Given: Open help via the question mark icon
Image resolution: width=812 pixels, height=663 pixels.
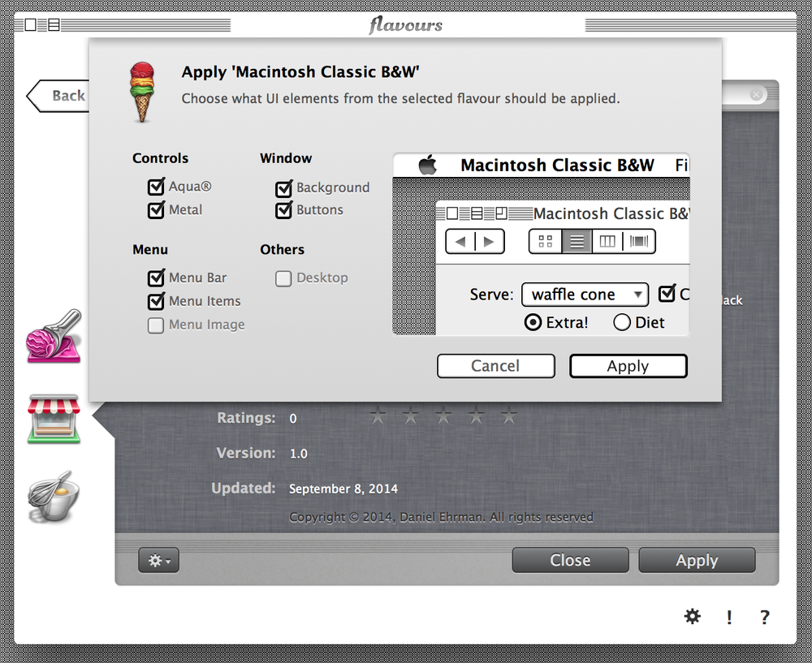Looking at the screenshot, I should [765, 617].
